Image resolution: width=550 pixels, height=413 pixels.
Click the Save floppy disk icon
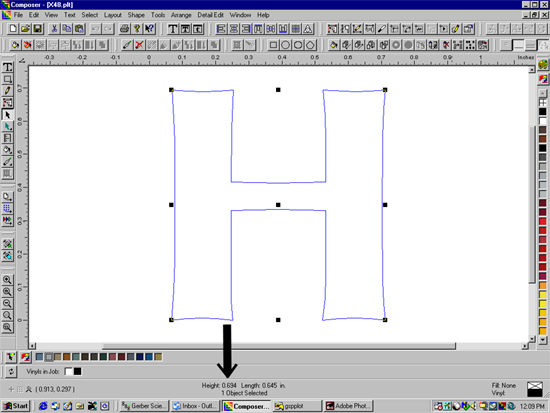38,29
